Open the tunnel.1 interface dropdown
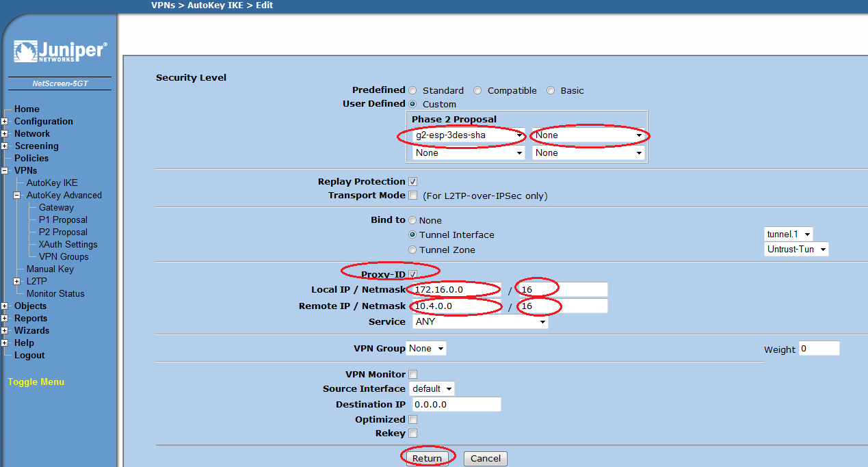The height and width of the screenshot is (467, 868). 788,234
